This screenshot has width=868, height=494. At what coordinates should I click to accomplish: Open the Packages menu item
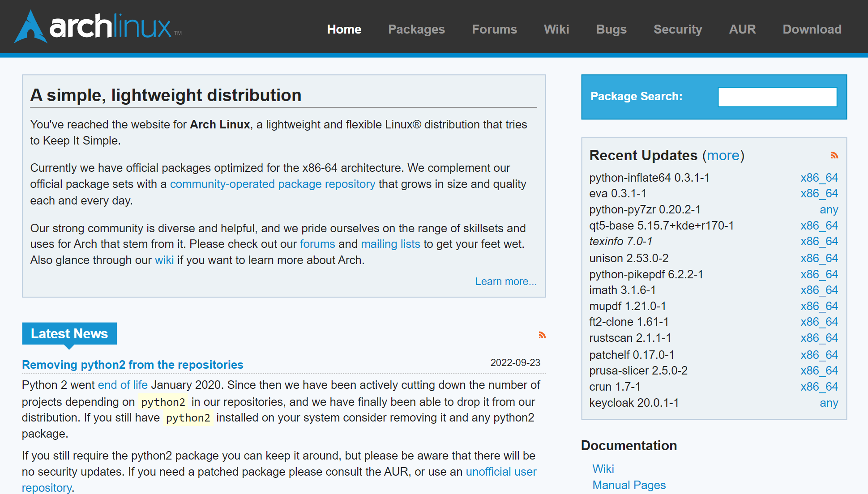(416, 30)
